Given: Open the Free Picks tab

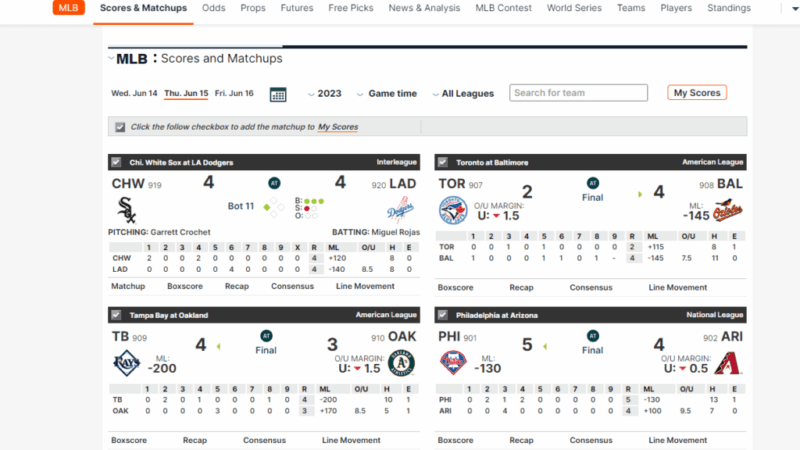Looking at the screenshot, I should (351, 8).
